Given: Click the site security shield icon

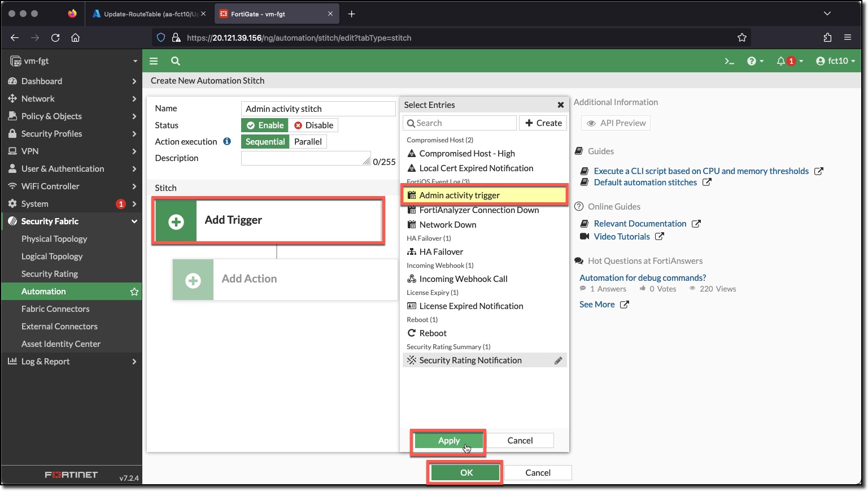Looking at the screenshot, I should pos(161,38).
